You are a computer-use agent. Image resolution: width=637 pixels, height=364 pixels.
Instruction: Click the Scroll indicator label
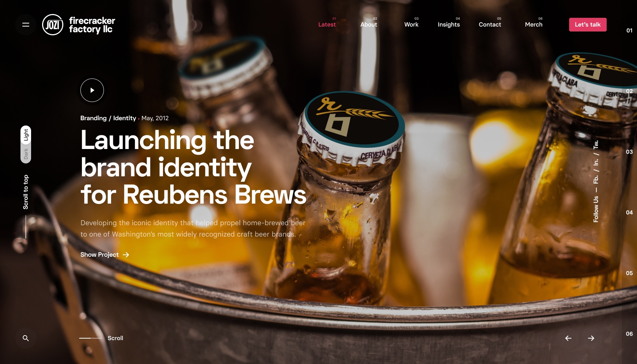coord(115,338)
